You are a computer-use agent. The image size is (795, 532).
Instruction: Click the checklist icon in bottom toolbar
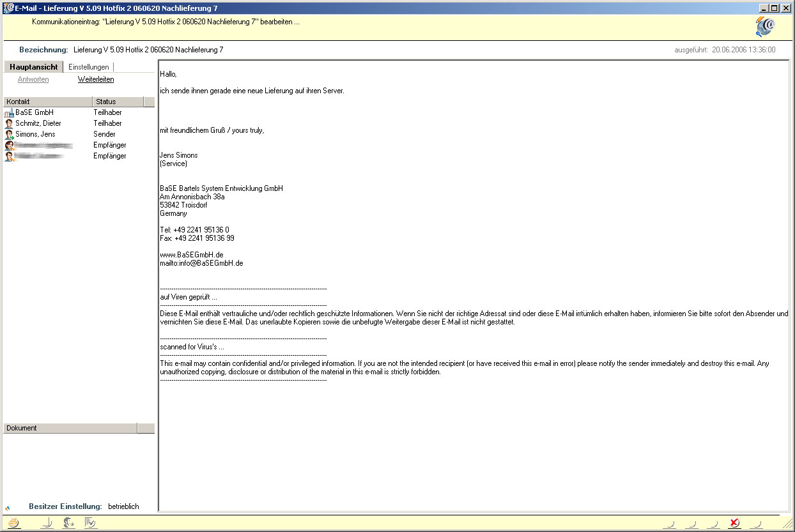90,523
